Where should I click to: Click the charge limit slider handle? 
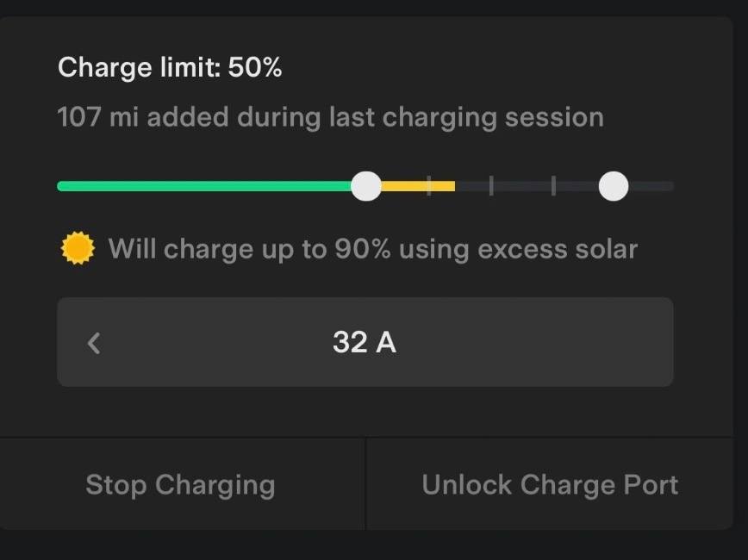[x=366, y=185]
